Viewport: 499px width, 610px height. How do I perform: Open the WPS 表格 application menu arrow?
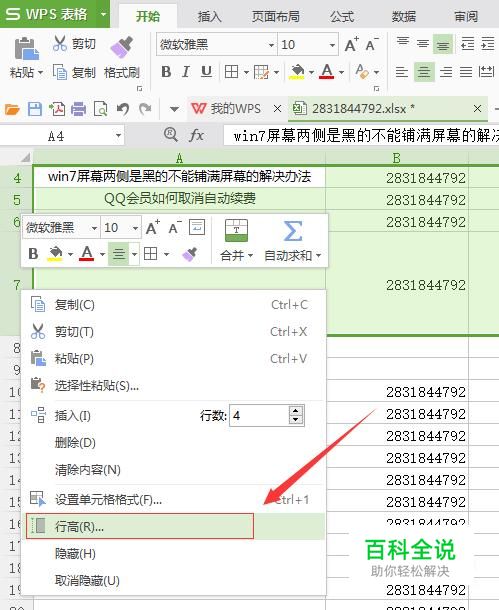pyautogui.click(x=103, y=14)
